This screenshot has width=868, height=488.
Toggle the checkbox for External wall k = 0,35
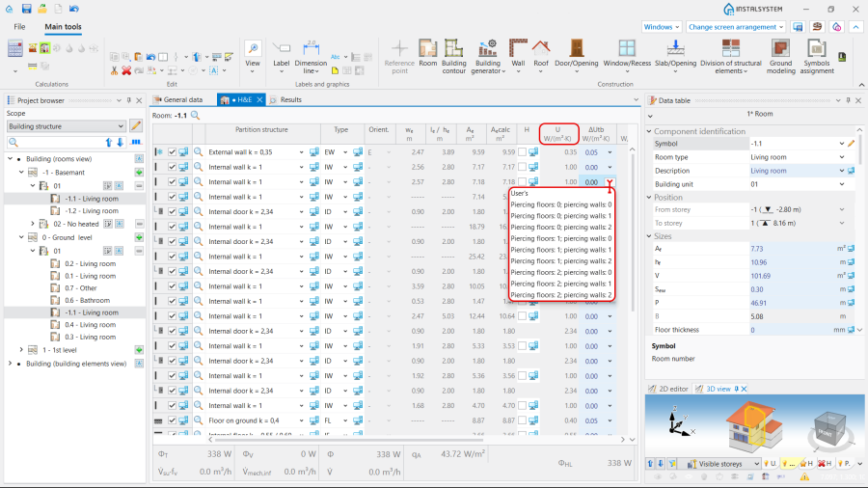tap(173, 152)
